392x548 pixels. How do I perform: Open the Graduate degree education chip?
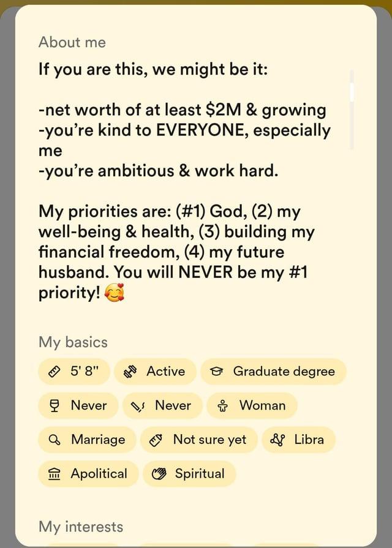point(273,371)
